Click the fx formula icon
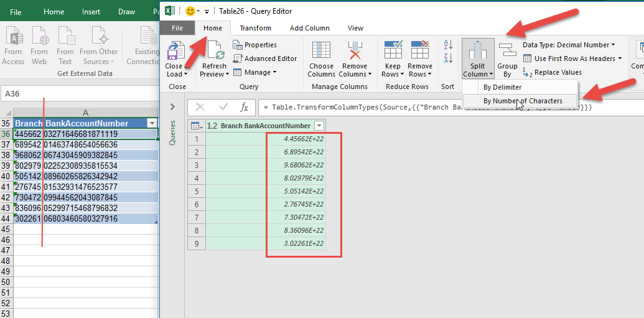 click(x=245, y=107)
